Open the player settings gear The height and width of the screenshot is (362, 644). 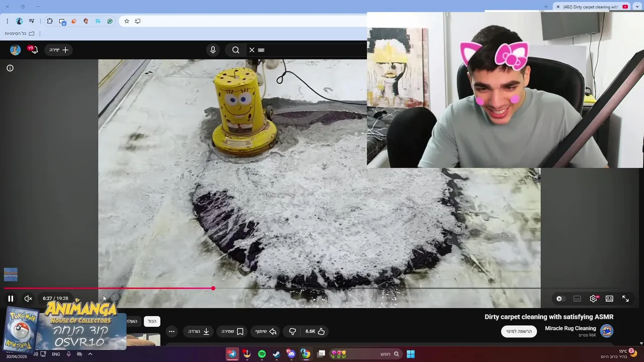pos(594,299)
